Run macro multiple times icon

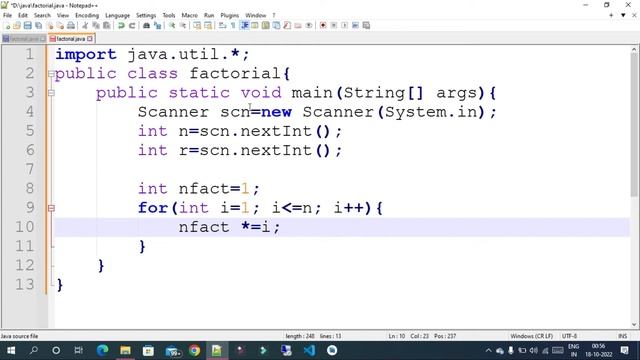355,25
